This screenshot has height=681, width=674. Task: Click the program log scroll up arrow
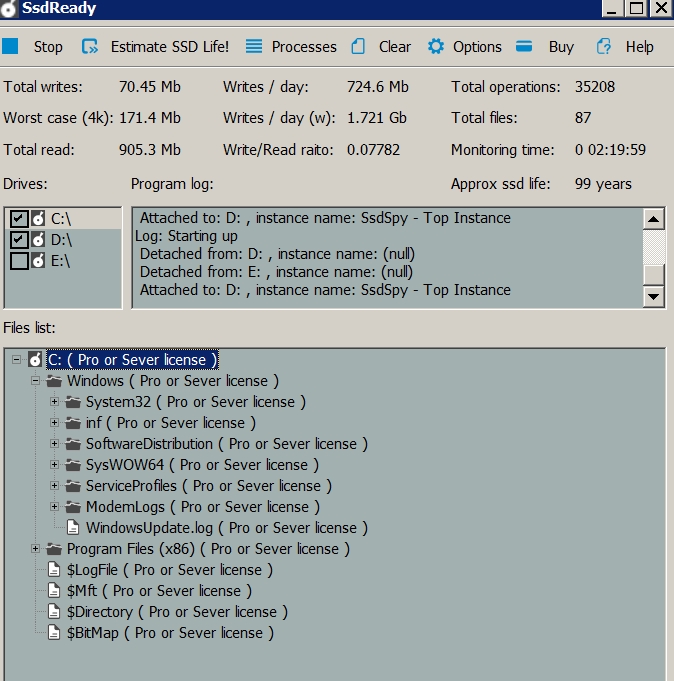pos(653,219)
